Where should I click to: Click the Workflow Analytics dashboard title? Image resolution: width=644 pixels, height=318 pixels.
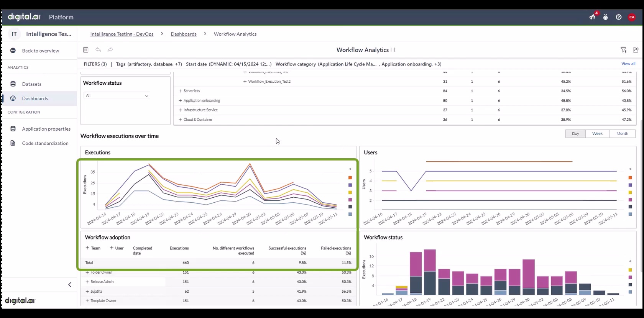pos(363,50)
